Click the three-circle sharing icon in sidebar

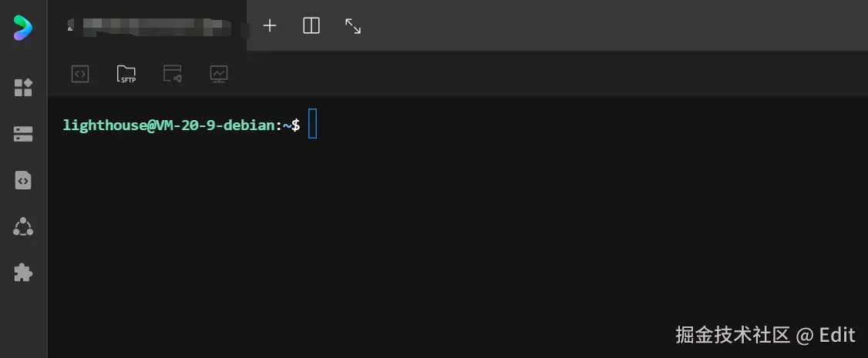[23, 226]
